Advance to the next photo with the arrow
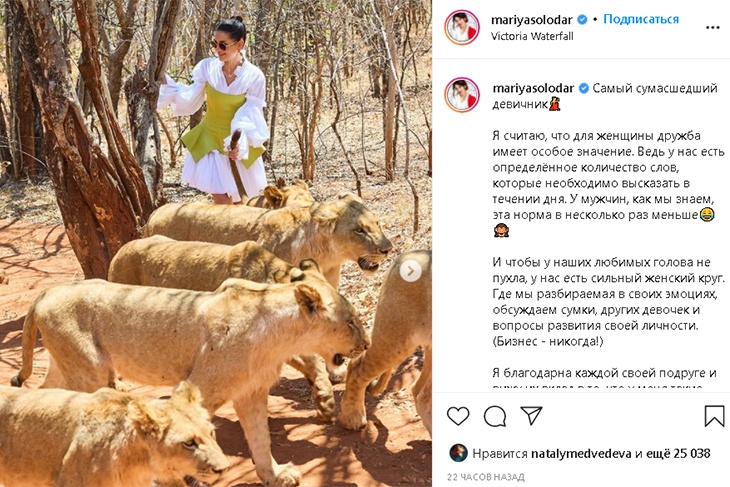This screenshot has height=487, width=730. pyautogui.click(x=410, y=271)
